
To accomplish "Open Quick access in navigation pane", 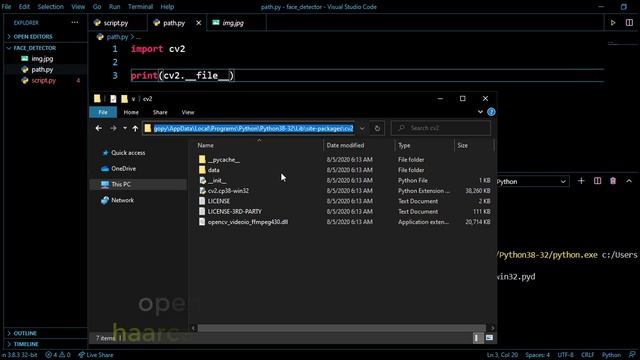I will (x=128, y=153).
